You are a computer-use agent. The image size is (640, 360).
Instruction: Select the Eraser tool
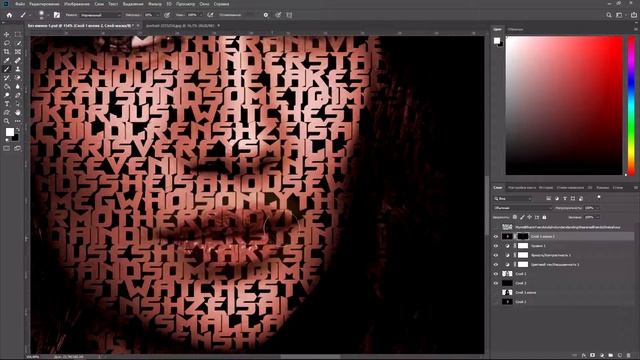pyautogui.click(x=18, y=78)
